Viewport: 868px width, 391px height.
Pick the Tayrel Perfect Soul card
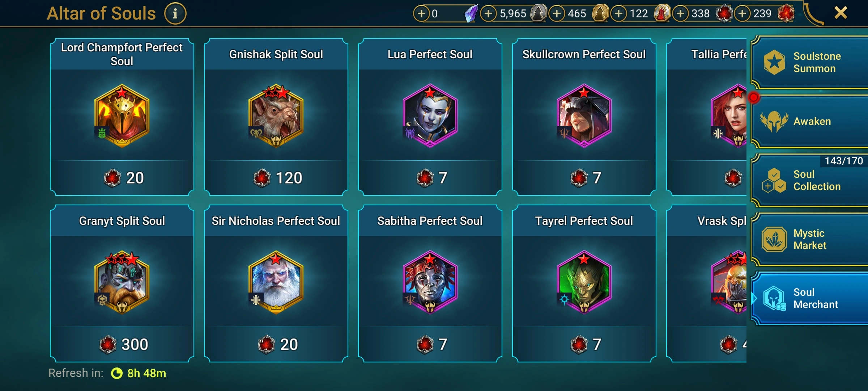(584, 283)
